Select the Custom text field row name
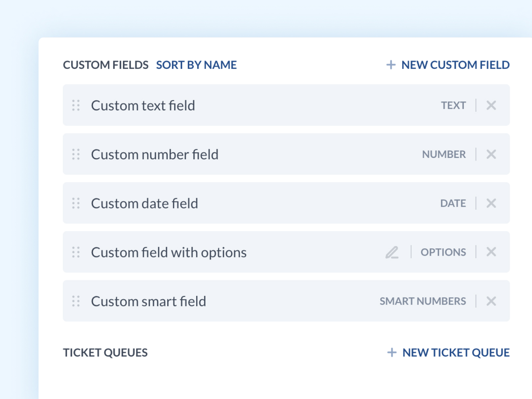The width and height of the screenshot is (532, 399). (143, 106)
